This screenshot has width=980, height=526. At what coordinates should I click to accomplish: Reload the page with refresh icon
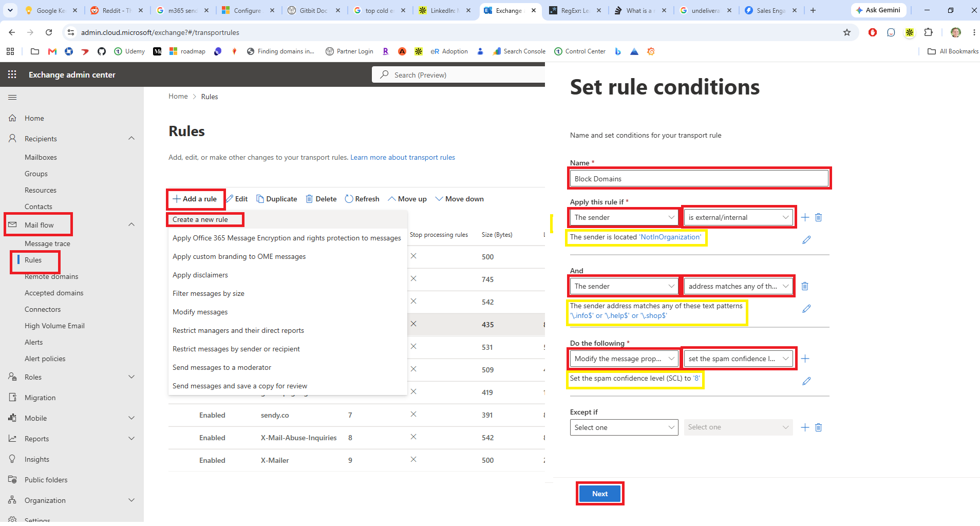pos(49,32)
